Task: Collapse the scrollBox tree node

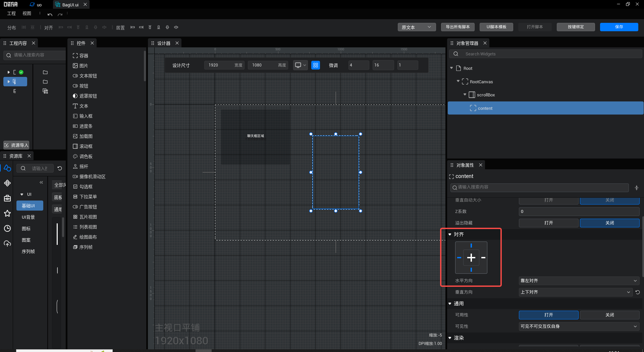Action: pos(465,94)
